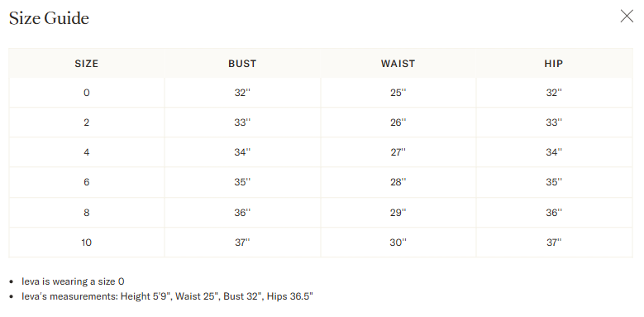Click the HIP column header
Viewport: 644px width, 317px height.
click(554, 64)
